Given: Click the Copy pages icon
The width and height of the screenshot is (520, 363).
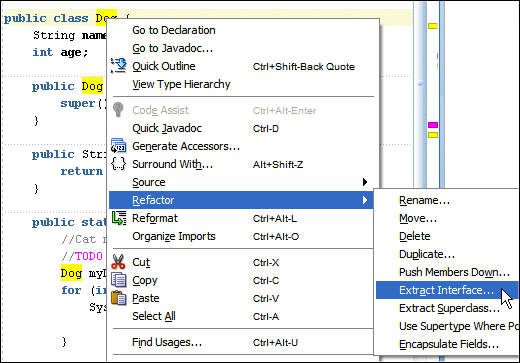Looking at the screenshot, I should tap(119, 280).
